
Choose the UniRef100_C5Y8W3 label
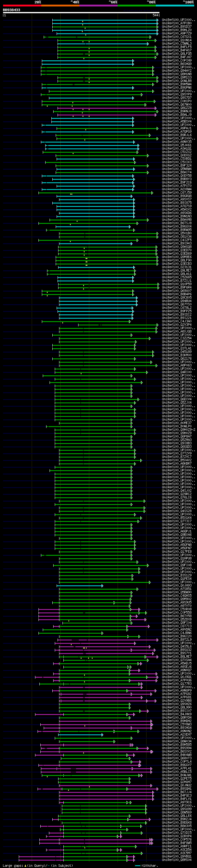click(x=177, y=724)
